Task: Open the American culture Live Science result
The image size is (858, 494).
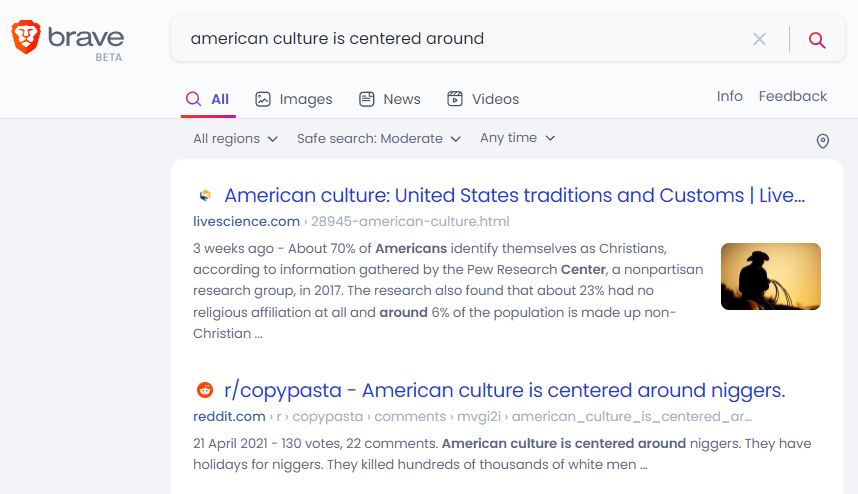Action: pos(514,195)
